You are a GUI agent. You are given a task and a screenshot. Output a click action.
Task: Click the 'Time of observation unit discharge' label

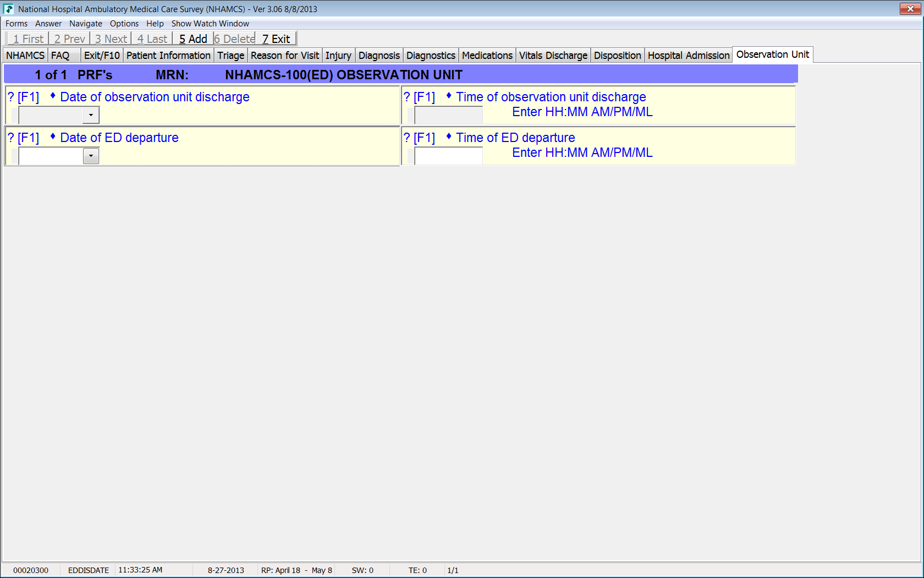(x=551, y=97)
